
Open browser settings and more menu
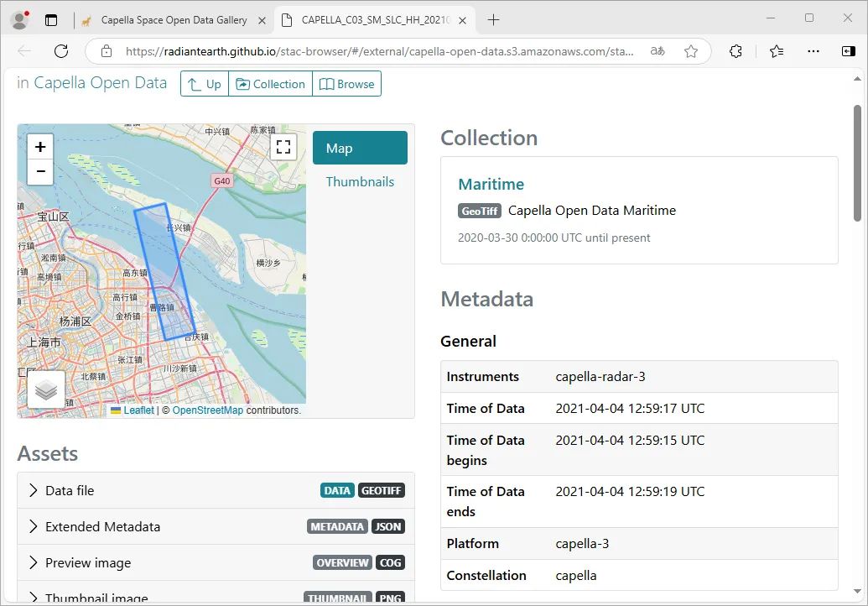[x=813, y=51]
